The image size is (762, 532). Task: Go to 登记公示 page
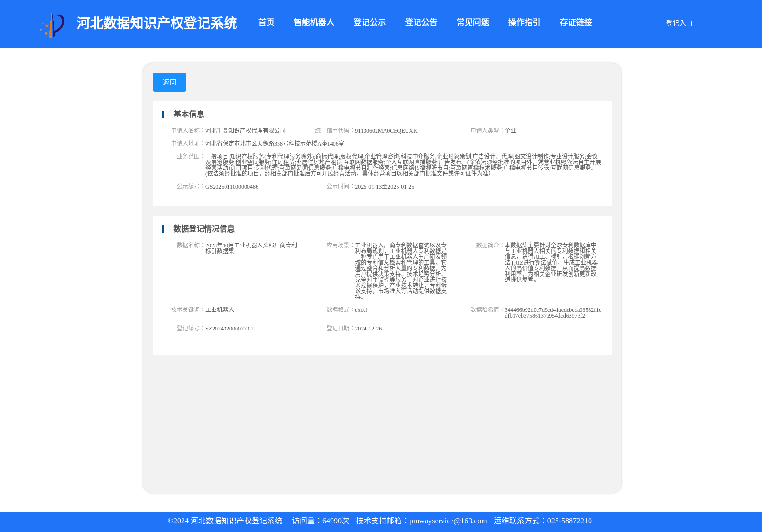(369, 22)
